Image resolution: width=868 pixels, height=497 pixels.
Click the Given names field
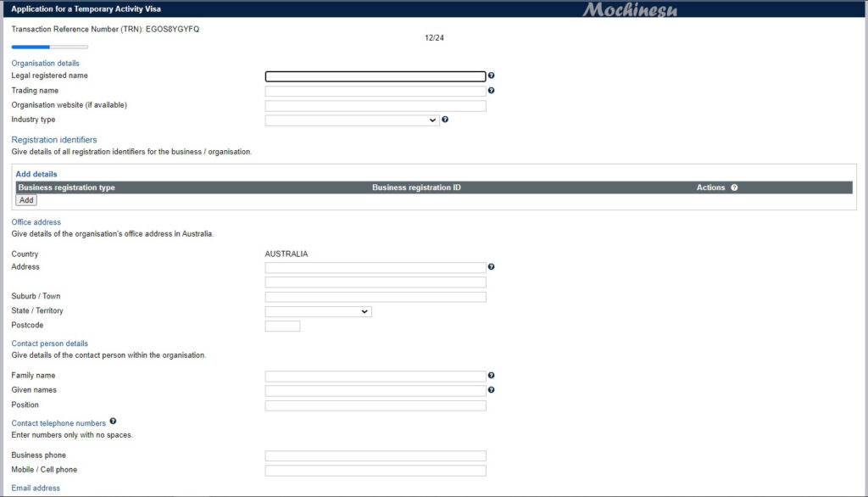376,391
